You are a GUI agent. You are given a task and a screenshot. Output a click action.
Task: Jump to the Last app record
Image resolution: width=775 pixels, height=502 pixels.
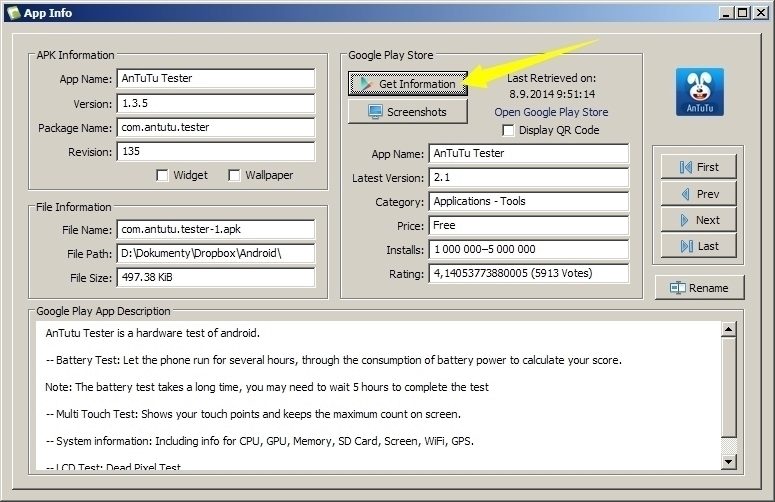tap(698, 246)
